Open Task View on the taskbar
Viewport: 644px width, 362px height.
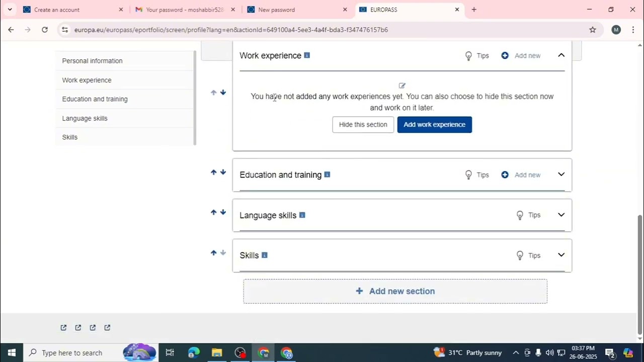[170, 352]
